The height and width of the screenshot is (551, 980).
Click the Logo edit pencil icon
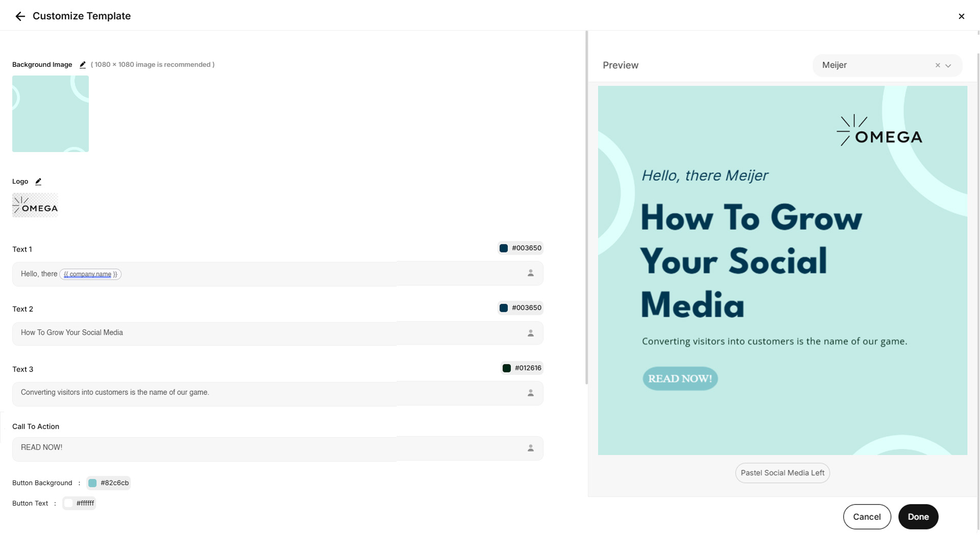(x=38, y=182)
